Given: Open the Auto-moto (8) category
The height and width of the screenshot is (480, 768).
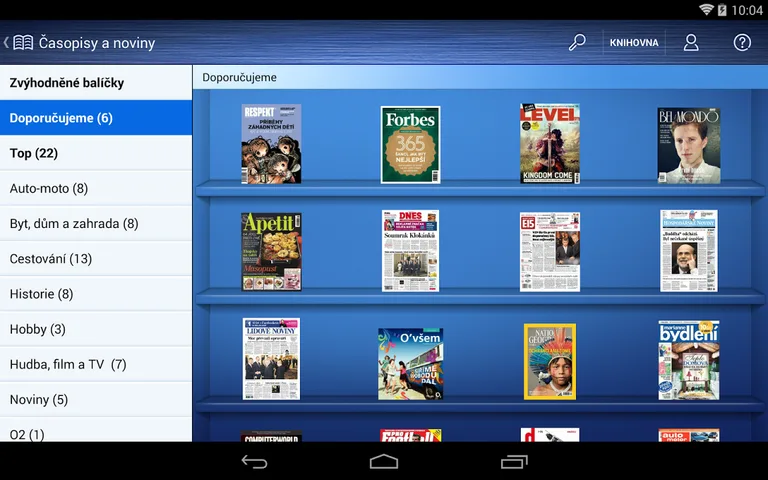Looking at the screenshot, I should [96, 188].
